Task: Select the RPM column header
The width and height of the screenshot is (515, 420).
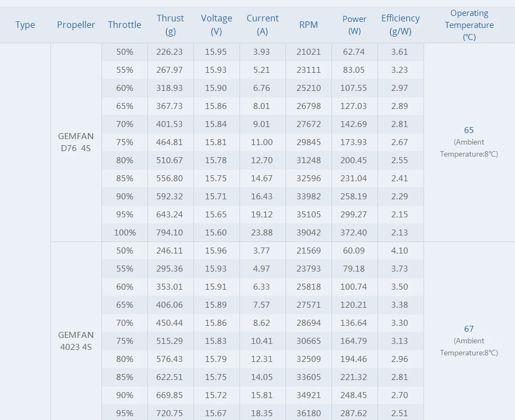Action: [308, 25]
